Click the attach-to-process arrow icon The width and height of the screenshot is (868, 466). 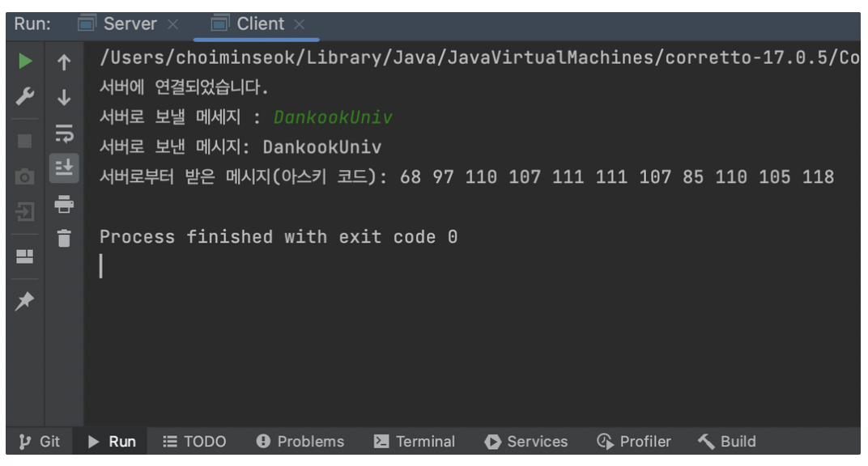tap(24, 210)
